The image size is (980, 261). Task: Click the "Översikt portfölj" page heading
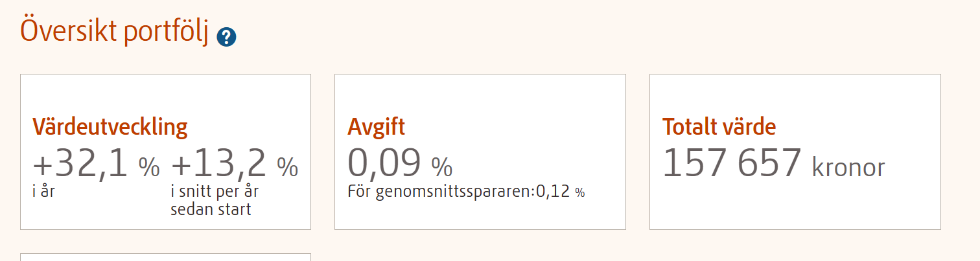point(114,31)
